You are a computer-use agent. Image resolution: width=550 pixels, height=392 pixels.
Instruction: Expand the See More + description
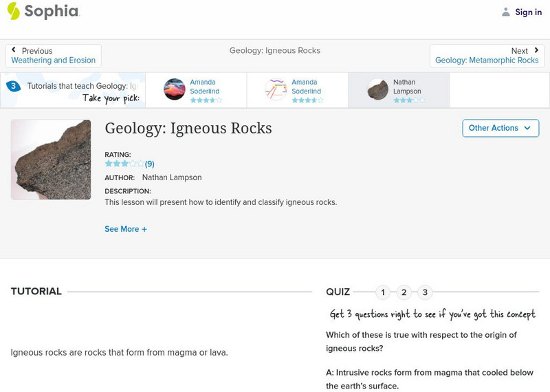[126, 229]
